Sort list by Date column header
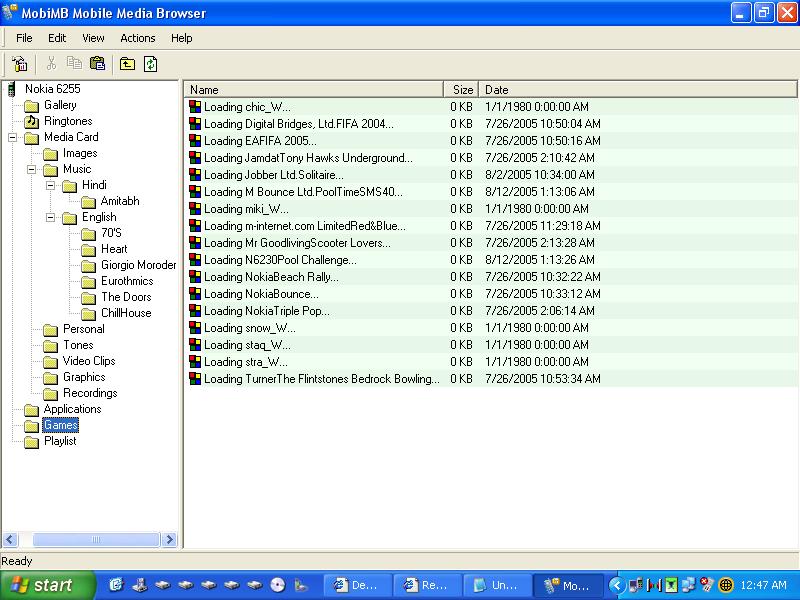800x600 pixels. click(638, 90)
